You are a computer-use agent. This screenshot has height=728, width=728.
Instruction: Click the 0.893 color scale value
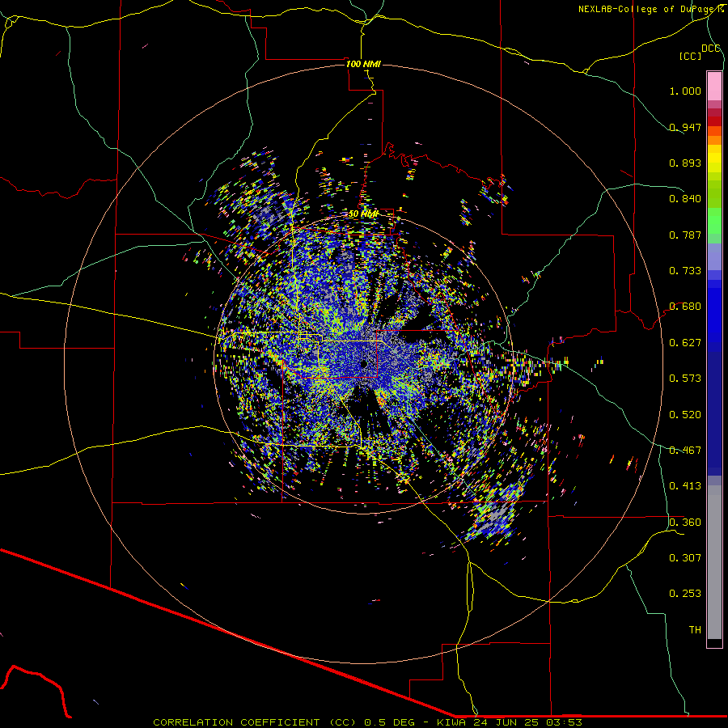tap(685, 163)
